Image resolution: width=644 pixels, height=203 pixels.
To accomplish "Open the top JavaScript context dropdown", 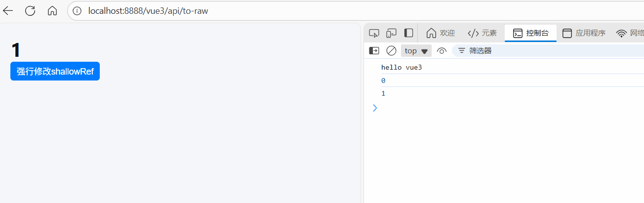I will pos(416,50).
